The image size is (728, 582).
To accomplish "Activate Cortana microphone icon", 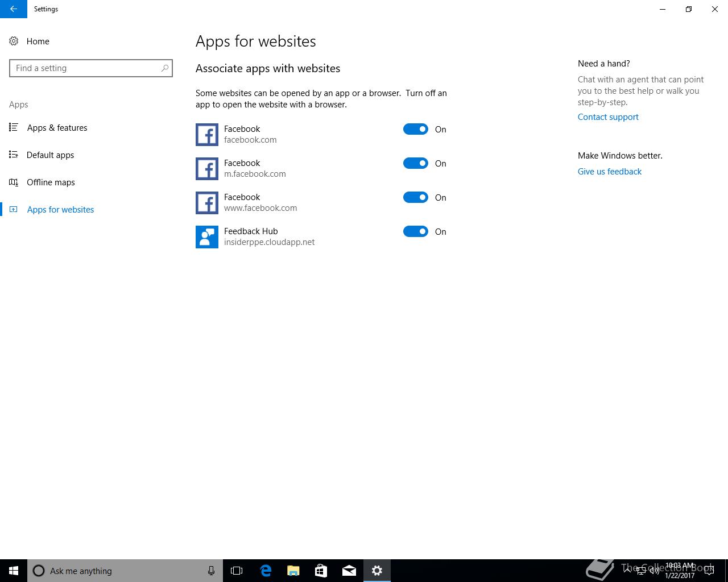I will pyautogui.click(x=211, y=571).
